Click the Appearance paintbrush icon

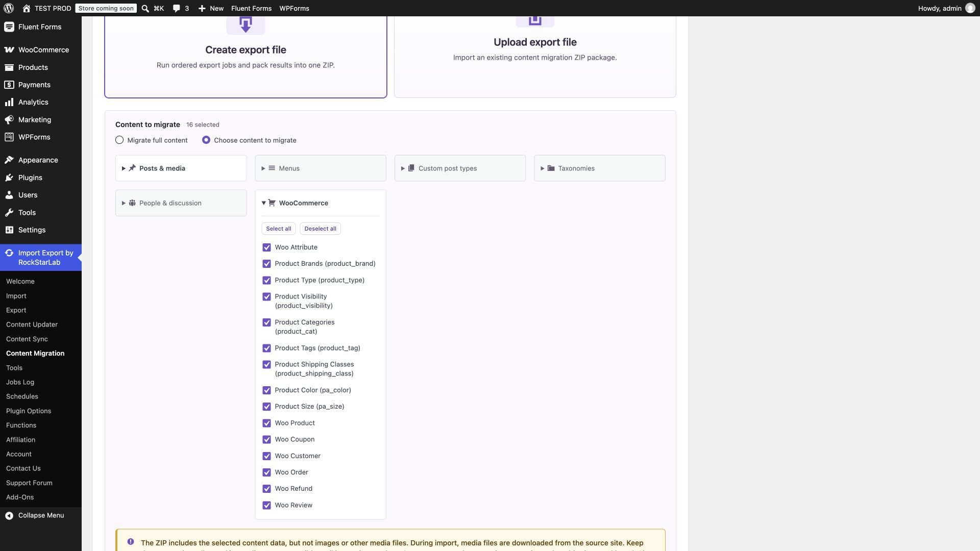click(x=9, y=160)
